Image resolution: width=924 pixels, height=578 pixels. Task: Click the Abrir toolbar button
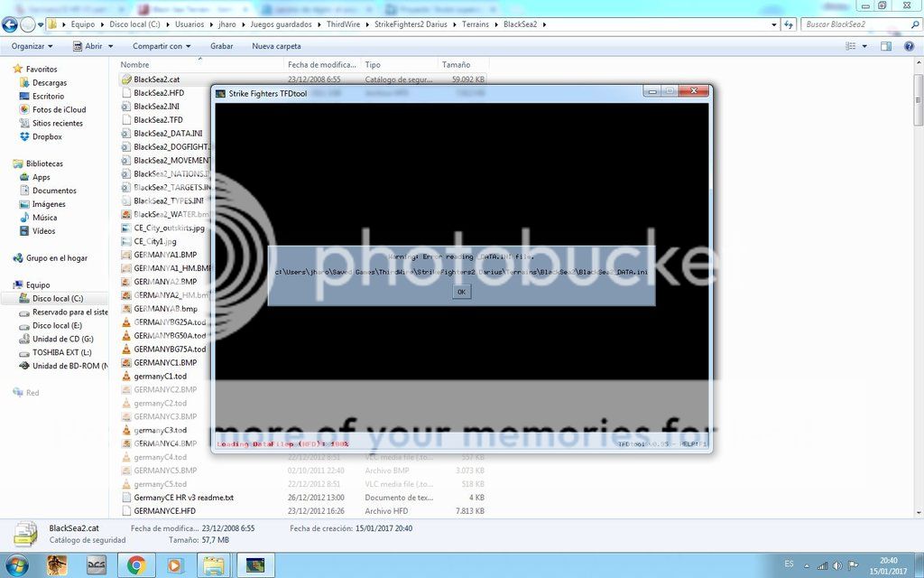[88, 46]
